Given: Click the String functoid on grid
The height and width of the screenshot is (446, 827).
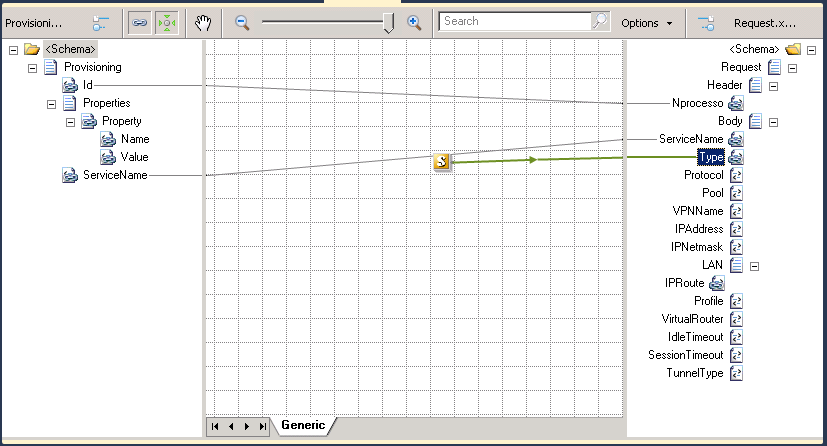Looking at the screenshot, I should 442,162.
